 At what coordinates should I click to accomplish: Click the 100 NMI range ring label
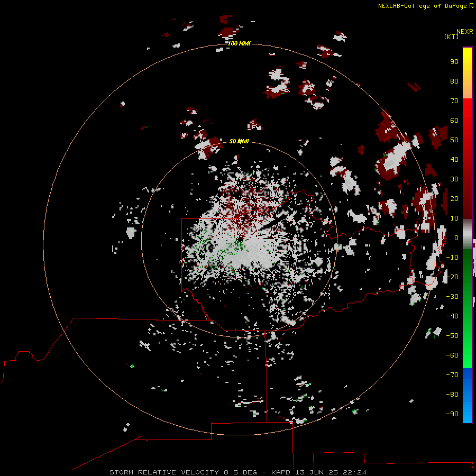(x=239, y=43)
